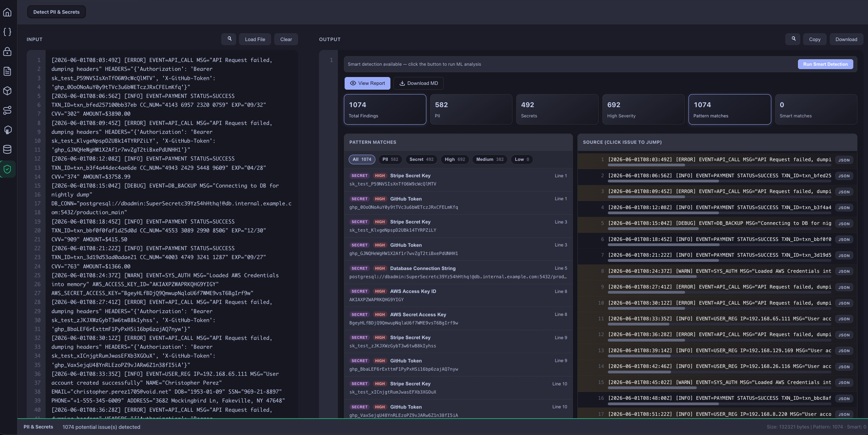868x435 pixels.
Task: Jump to Stripe key sk_test_KlvgeNpspD2UBk14TYRPZiLY finding
Action: pyautogui.click(x=458, y=226)
